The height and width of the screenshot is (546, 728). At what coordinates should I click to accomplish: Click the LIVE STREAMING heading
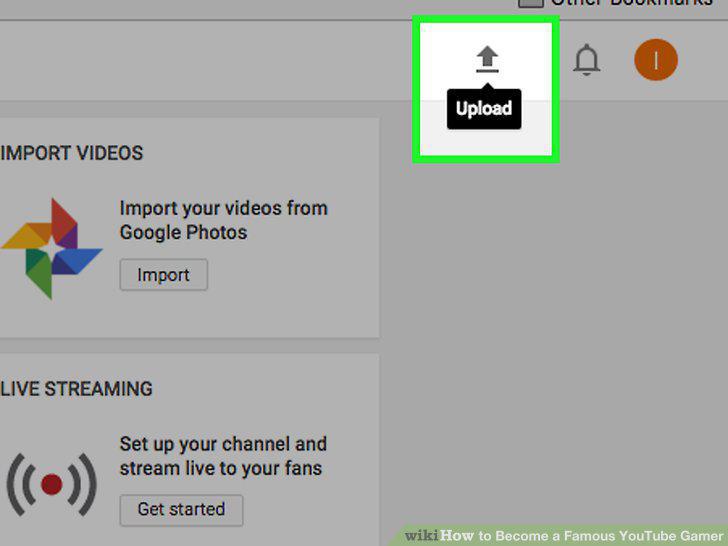point(76,389)
